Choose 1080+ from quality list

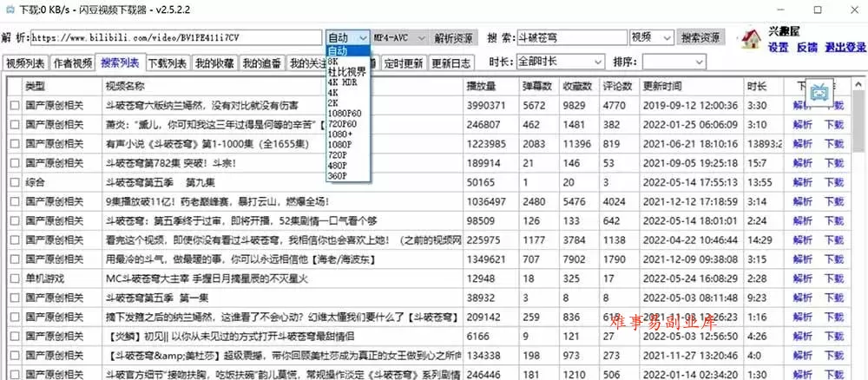(x=348, y=134)
